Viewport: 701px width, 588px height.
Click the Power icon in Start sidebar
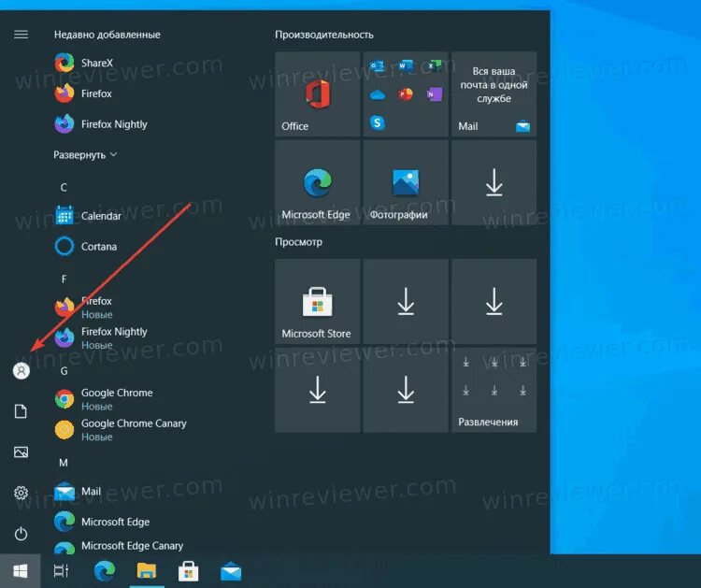click(x=21, y=534)
